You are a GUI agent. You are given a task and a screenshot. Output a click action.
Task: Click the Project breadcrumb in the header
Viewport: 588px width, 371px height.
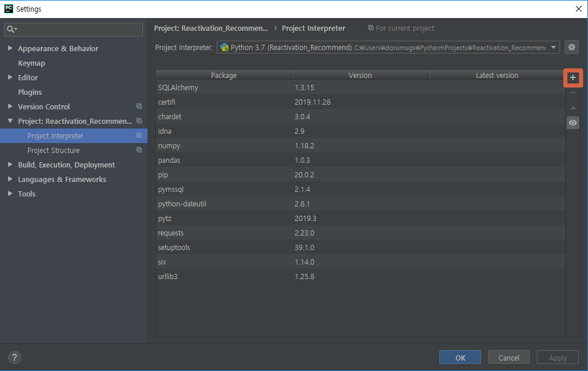point(211,28)
